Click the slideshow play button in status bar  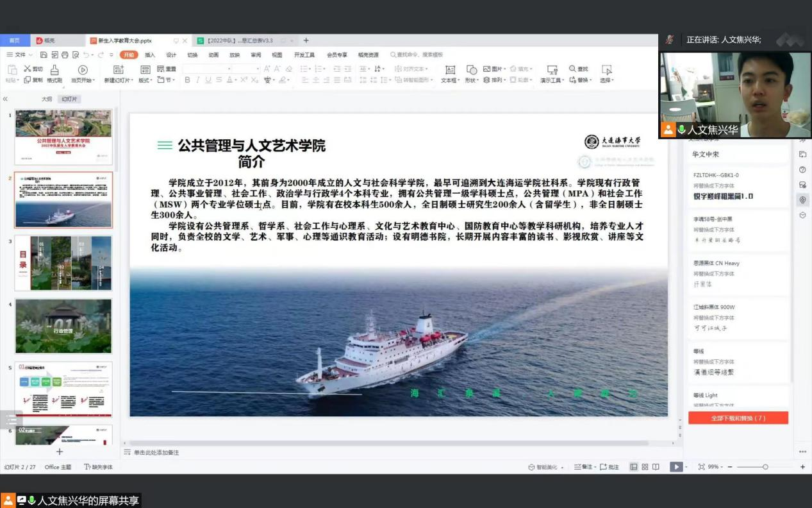tap(675, 467)
